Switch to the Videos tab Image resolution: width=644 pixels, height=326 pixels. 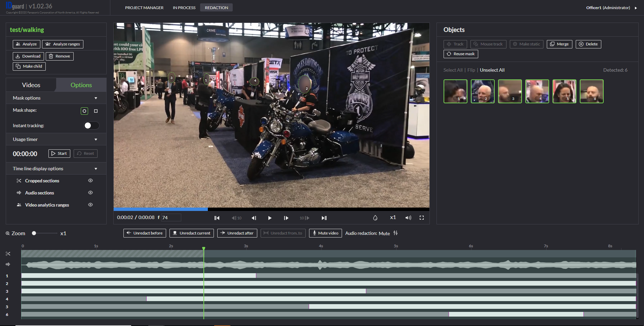(31, 85)
